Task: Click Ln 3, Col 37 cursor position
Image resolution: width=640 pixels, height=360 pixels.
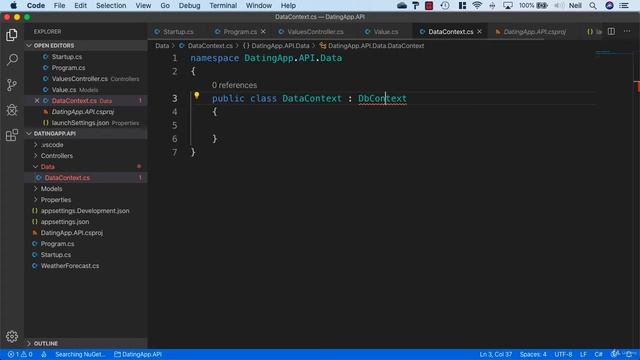Action: point(496,354)
